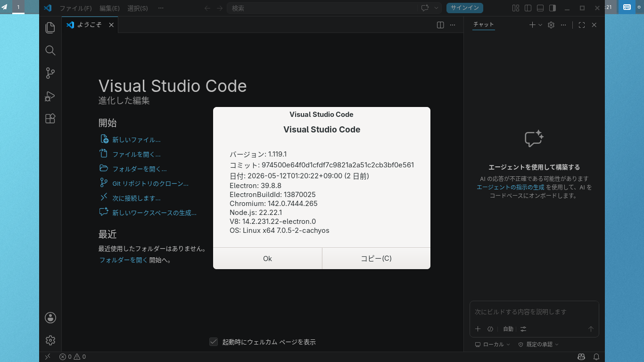Click フォルダーを開く... start link
This screenshot has width=644, height=362.
click(140, 169)
